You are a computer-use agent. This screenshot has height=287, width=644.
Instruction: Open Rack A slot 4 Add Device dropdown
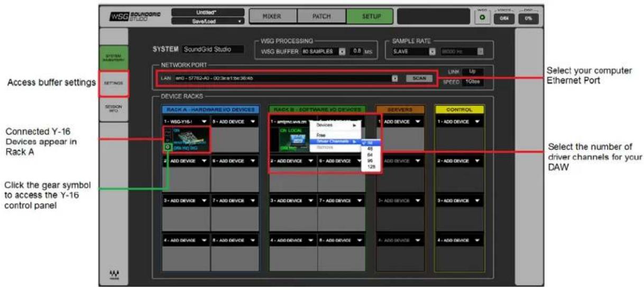186,241
